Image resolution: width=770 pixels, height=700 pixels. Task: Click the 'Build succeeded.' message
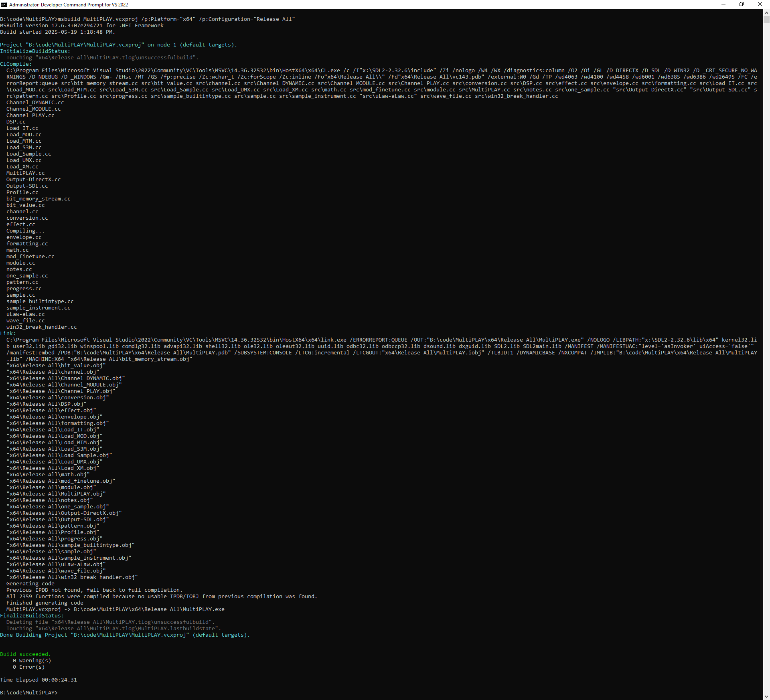point(25,654)
